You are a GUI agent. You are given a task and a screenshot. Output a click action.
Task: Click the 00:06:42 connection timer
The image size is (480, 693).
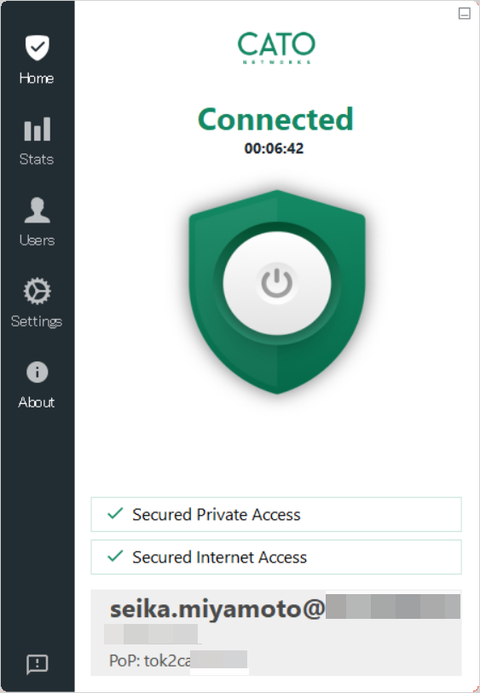(x=274, y=148)
